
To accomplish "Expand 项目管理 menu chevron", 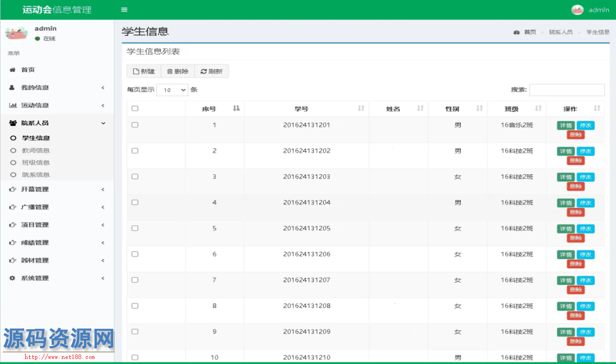I will click(x=103, y=225).
